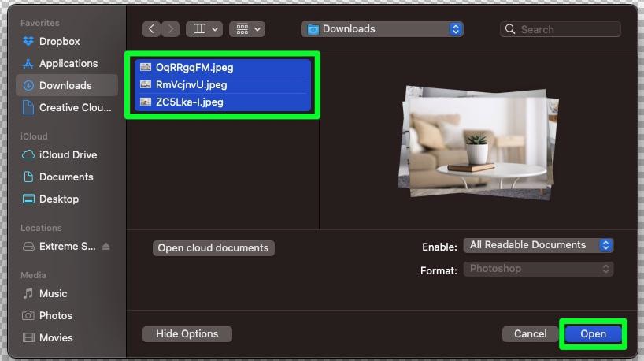Go back with the left chevron button

[152, 29]
